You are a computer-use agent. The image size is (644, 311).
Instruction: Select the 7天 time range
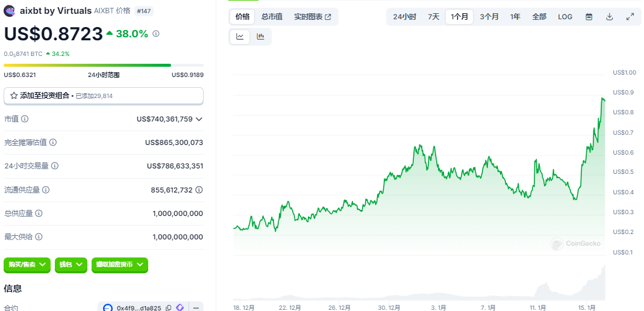coord(434,17)
